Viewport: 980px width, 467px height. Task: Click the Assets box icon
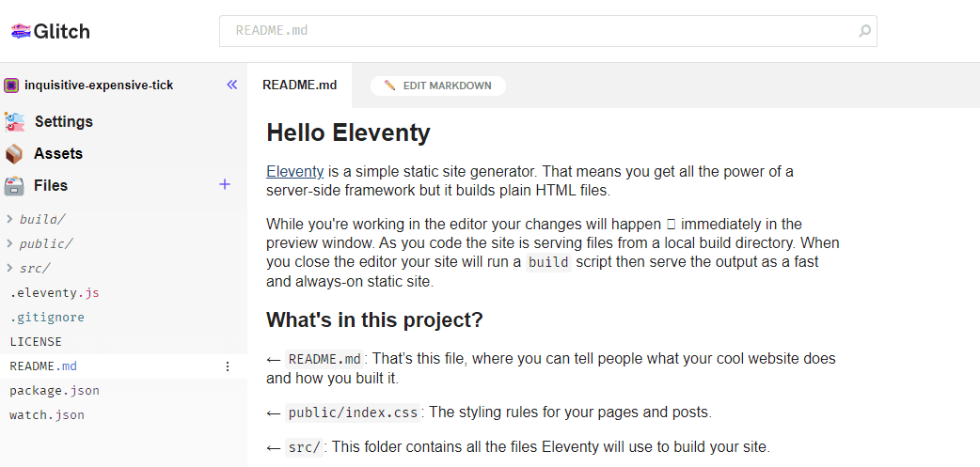pos(14,153)
